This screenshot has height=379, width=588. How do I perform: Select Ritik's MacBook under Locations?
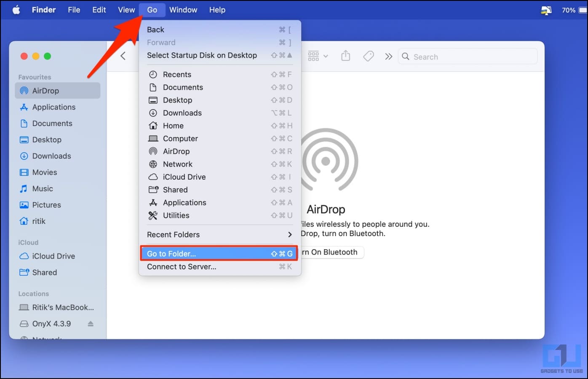(x=58, y=308)
